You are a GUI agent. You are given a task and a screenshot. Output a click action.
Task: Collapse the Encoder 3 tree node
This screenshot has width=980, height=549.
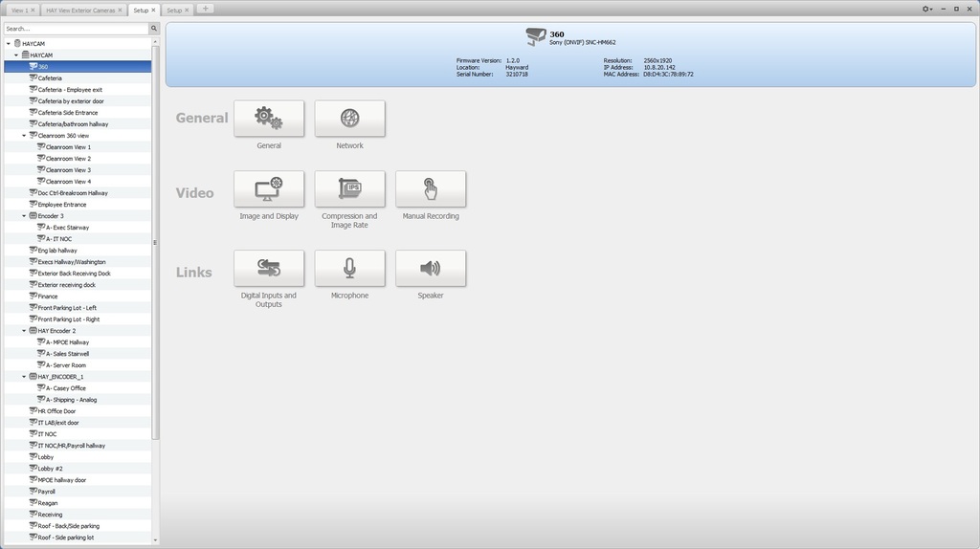pyautogui.click(x=25, y=216)
